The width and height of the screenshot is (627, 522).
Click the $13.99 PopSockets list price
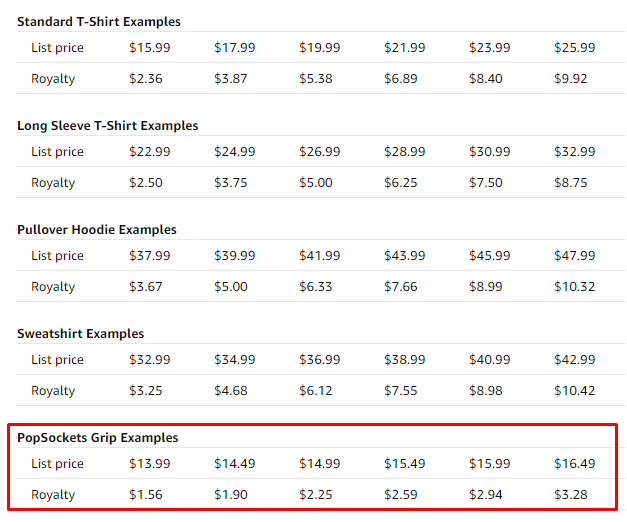tap(150, 464)
